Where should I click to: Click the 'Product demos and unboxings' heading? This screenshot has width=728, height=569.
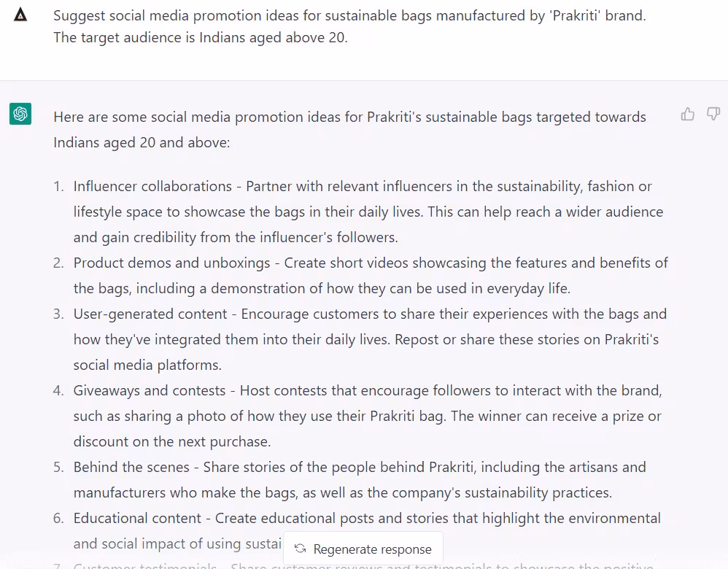(x=173, y=263)
